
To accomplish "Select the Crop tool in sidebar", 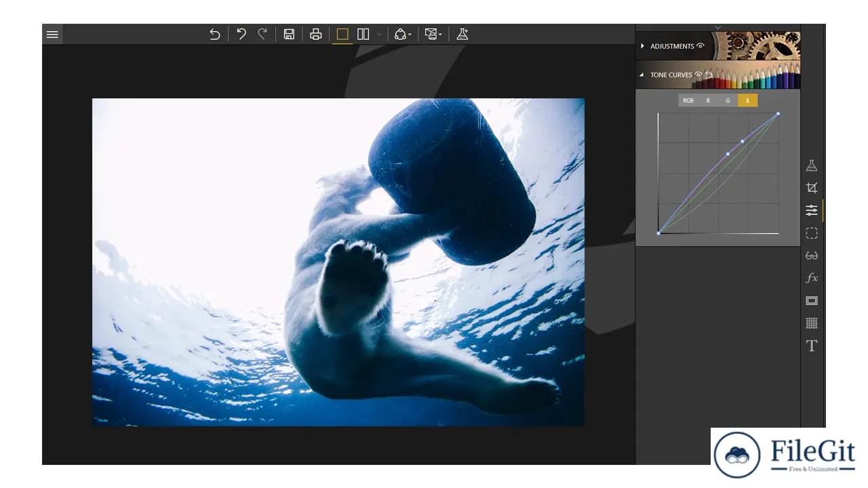I will tap(812, 188).
